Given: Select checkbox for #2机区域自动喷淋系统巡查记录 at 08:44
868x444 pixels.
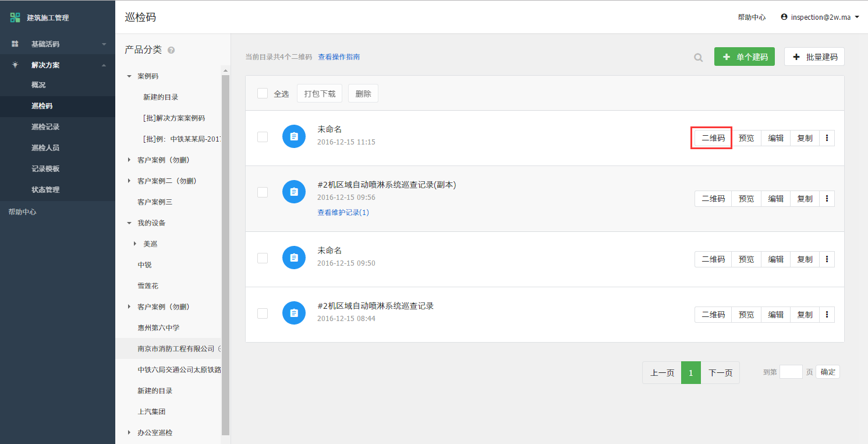Looking at the screenshot, I should [263, 313].
